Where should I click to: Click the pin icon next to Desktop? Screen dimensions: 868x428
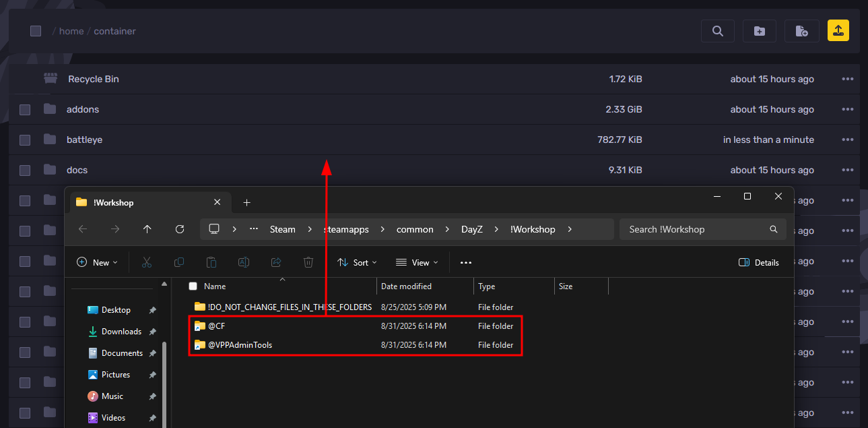click(x=153, y=310)
